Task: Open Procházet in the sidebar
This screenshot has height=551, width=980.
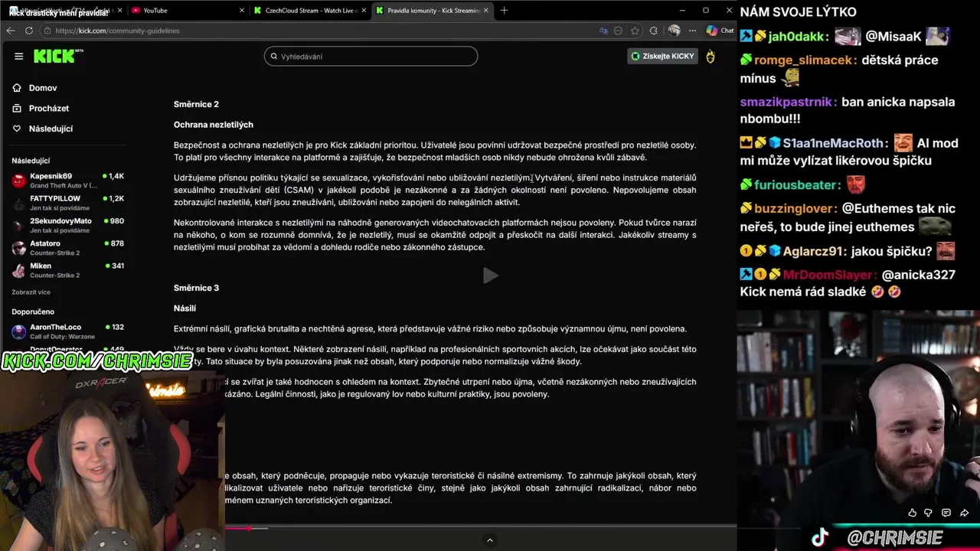Action: tap(49, 109)
